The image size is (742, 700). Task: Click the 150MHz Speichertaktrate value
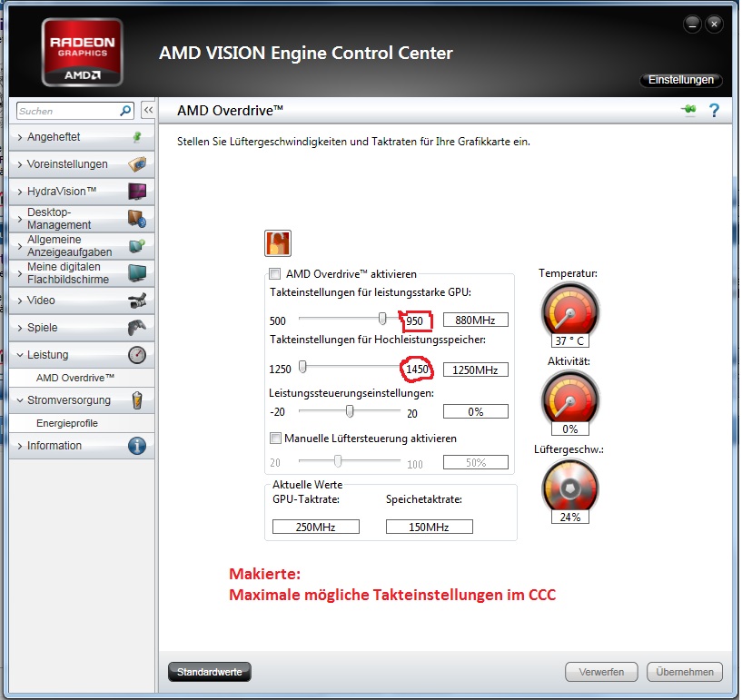click(430, 527)
